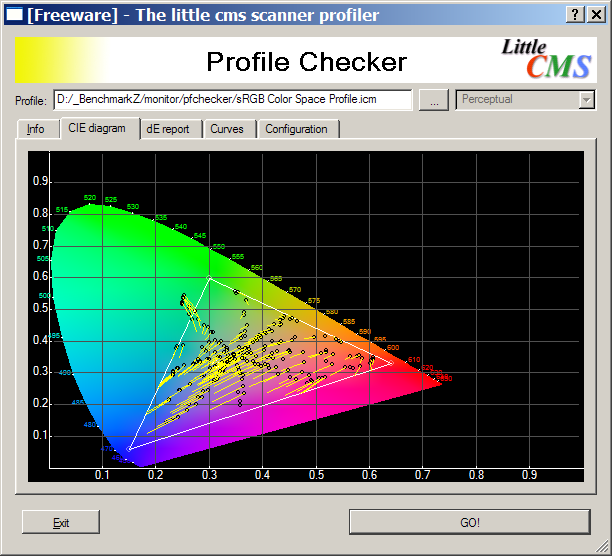Click the 0.9 x-axis label

[x=529, y=475]
